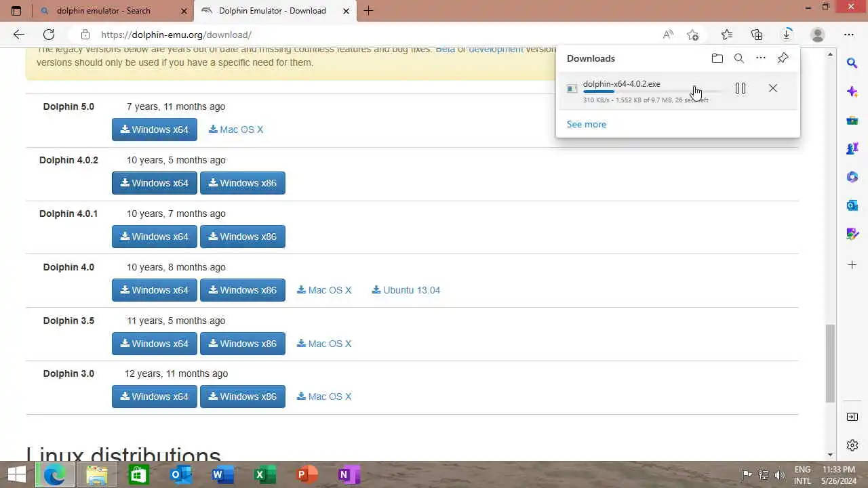Download Dolphin 4.0.1 Windows x86
Image resolution: width=868 pixels, height=488 pixels.
point(243,237)
